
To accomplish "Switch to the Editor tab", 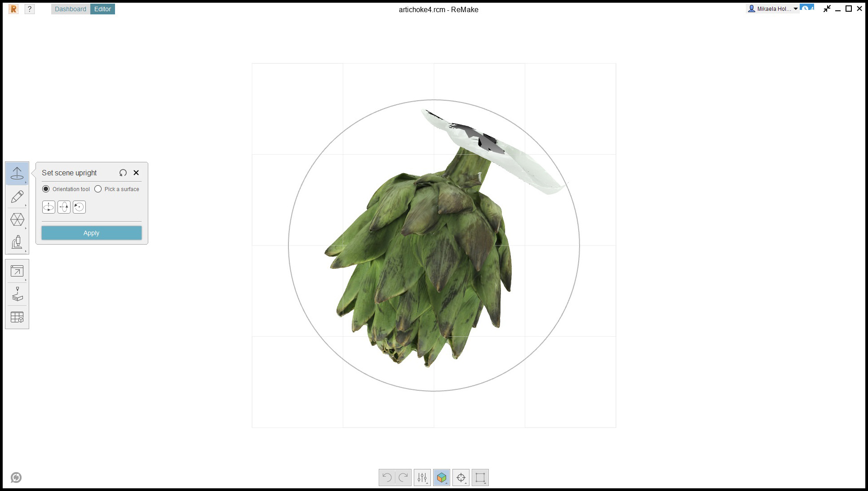I will coord(102,9).
